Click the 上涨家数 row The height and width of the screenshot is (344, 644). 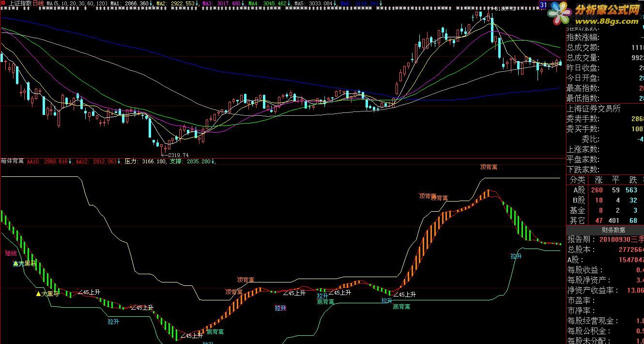tap(605, 149)
